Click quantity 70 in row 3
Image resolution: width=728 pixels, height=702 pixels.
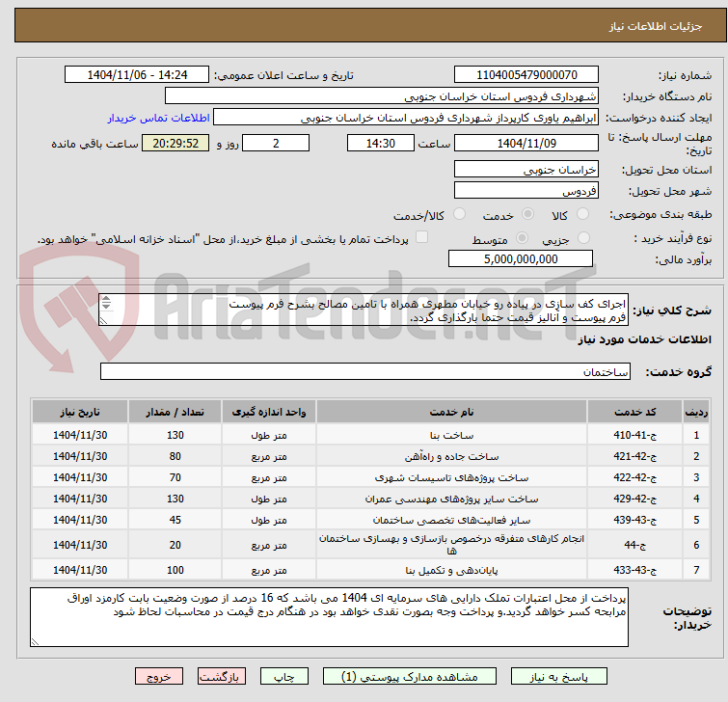(175, 477)
